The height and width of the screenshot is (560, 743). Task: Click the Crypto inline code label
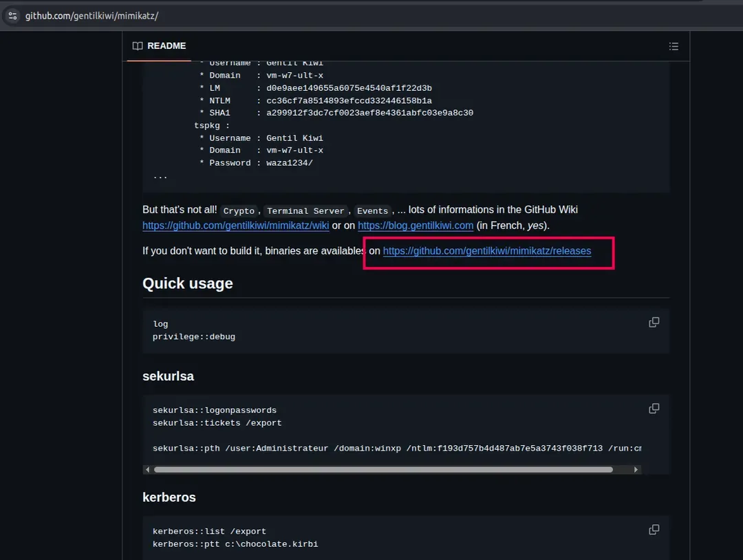point(239,211)
